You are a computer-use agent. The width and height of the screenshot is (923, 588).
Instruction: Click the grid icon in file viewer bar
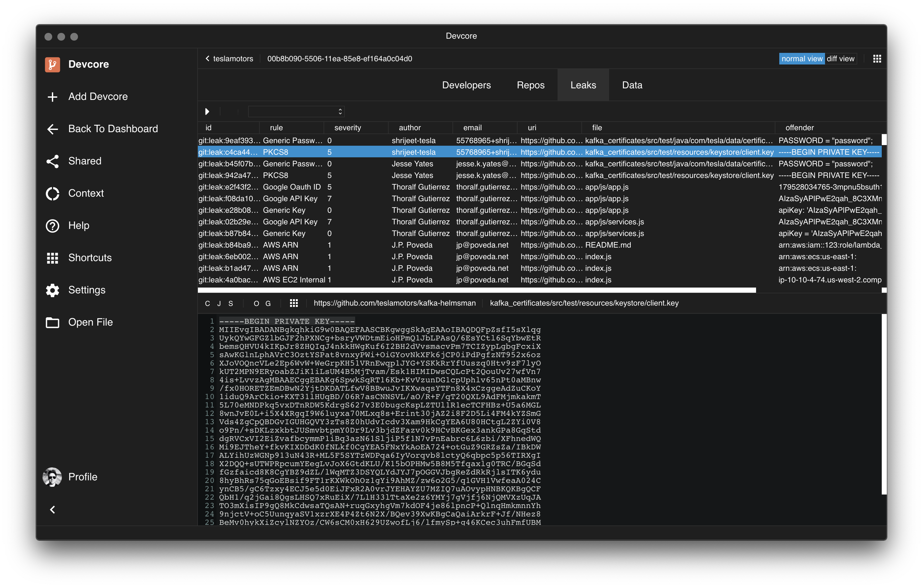click(x=294, y=303)
